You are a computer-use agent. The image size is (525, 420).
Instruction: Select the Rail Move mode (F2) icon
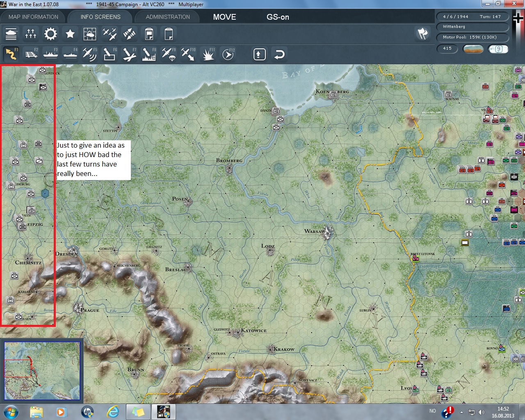point(31,54)
